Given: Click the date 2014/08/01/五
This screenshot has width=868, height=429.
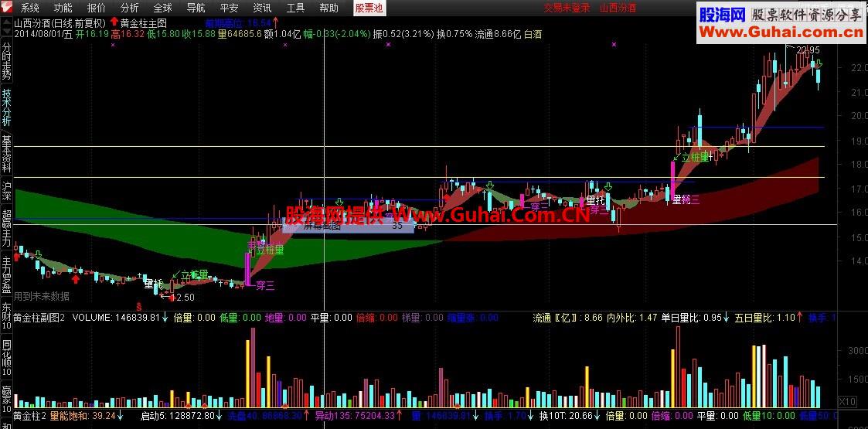Looking at the screenshot, I should (x=43, y=34).
